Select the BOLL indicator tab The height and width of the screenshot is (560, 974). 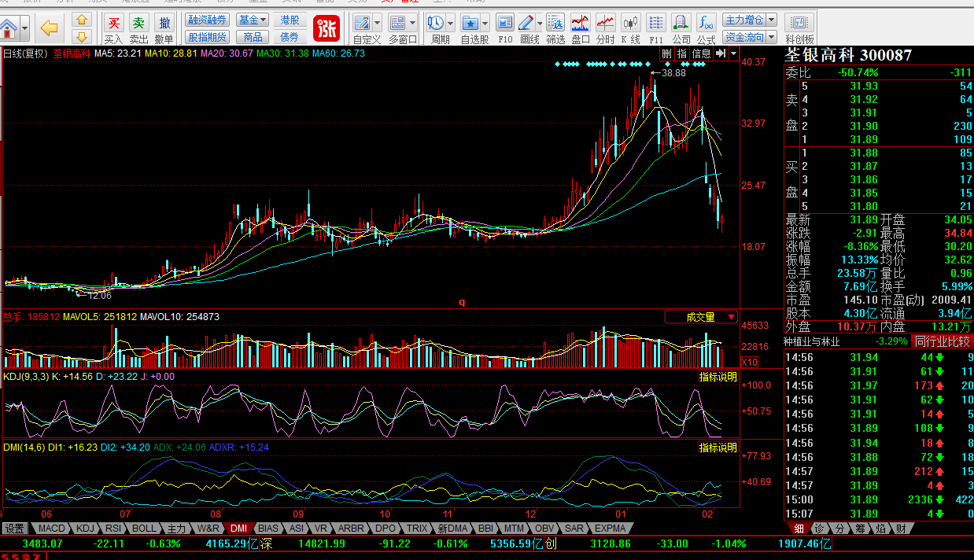click(144, 528)
